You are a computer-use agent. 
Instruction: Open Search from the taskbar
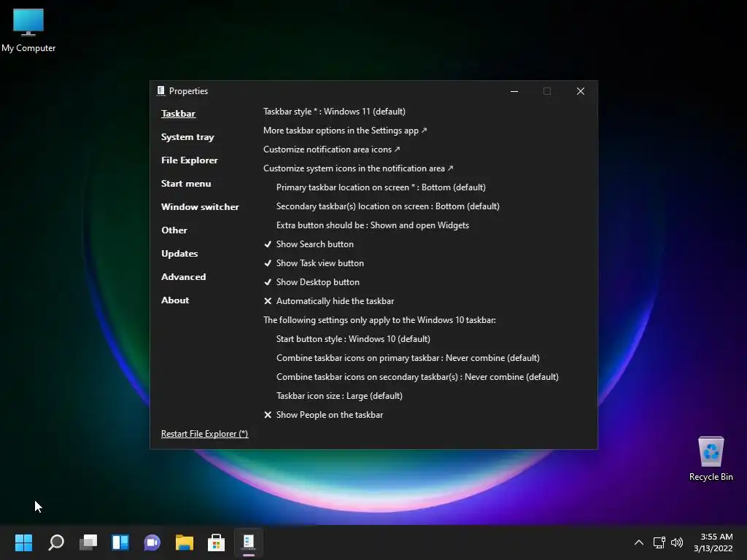coord(56,542)
